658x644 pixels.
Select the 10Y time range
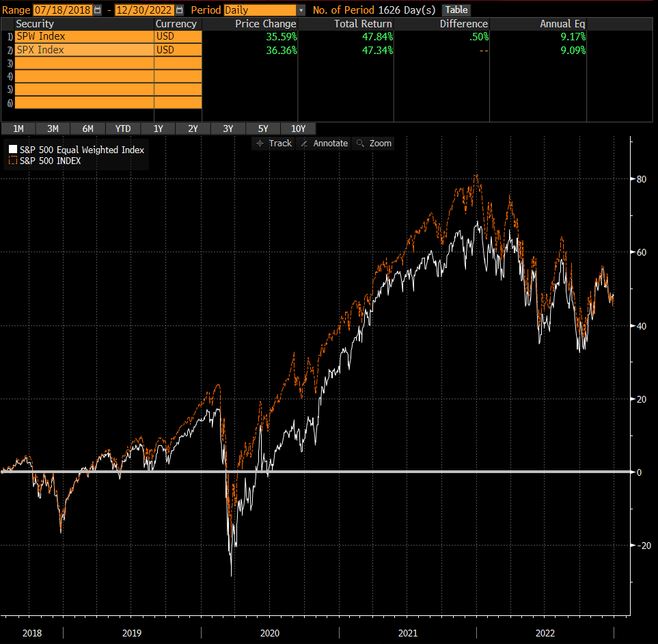(x=299, y=129)
